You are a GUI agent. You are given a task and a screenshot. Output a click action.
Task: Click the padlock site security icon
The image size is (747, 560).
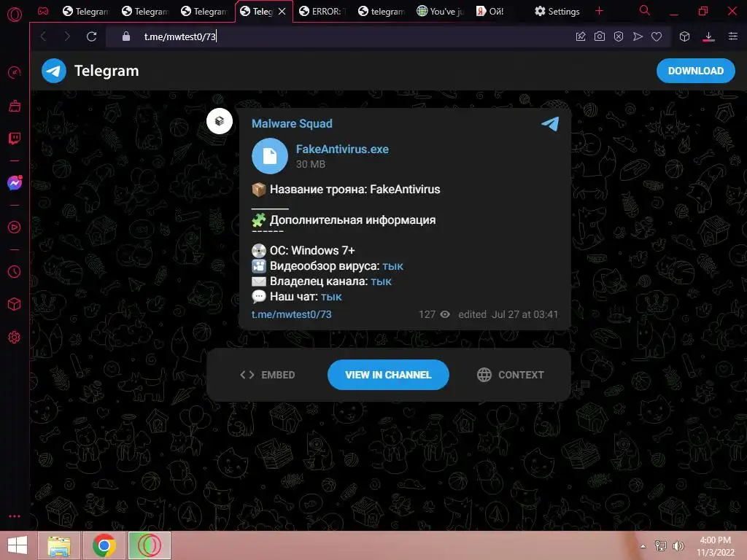[x=125, y=36]
